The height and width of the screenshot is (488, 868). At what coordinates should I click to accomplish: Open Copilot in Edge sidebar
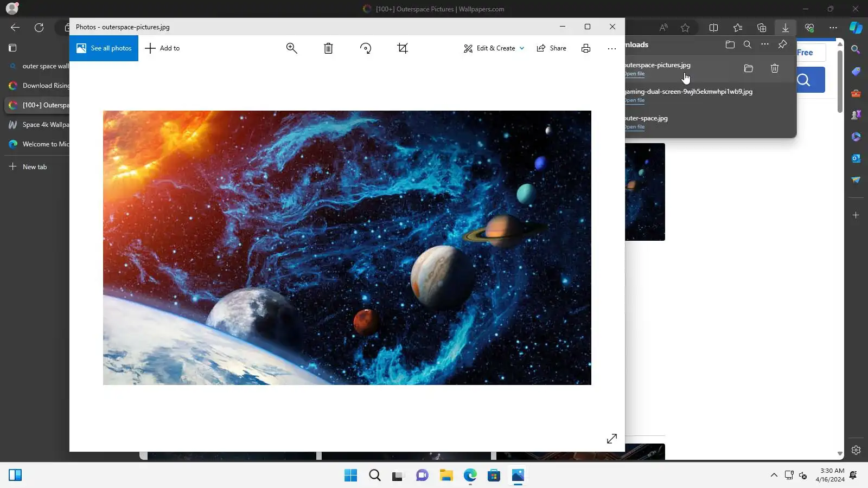pyautogui.click(x=856, y=28)
